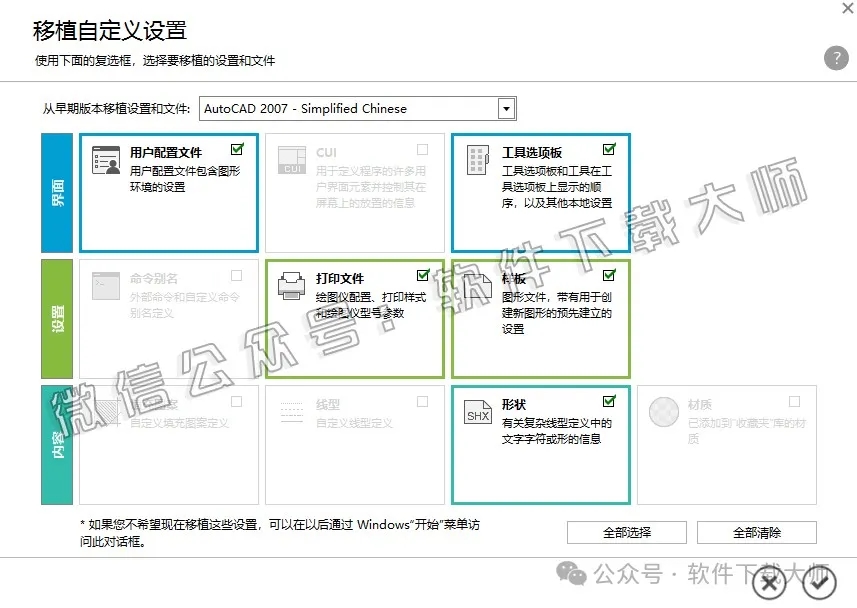Screen dimensions: 857x608
Task: Click the SHX shape icon
Action: [477, 410]
